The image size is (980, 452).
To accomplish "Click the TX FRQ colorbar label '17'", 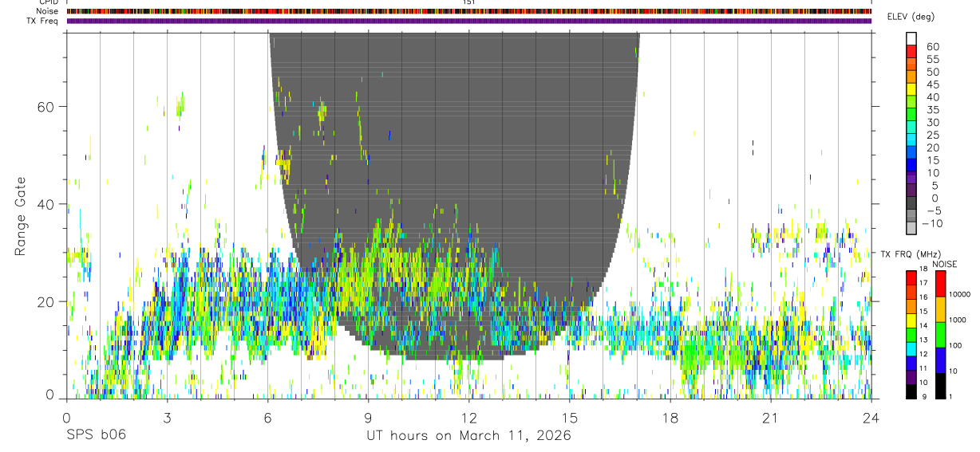I will point(923,283).
